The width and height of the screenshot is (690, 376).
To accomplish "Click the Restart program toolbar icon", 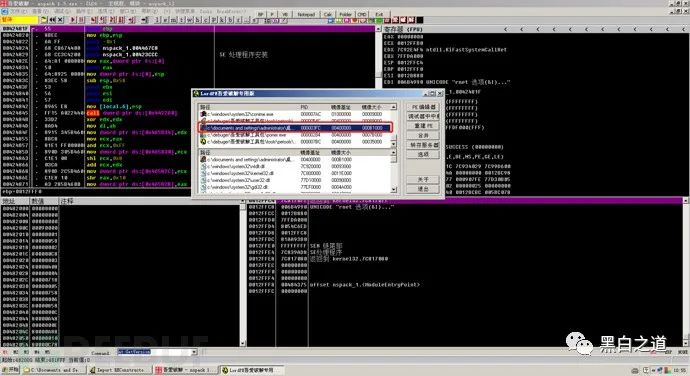I will (x=53, y=20).
